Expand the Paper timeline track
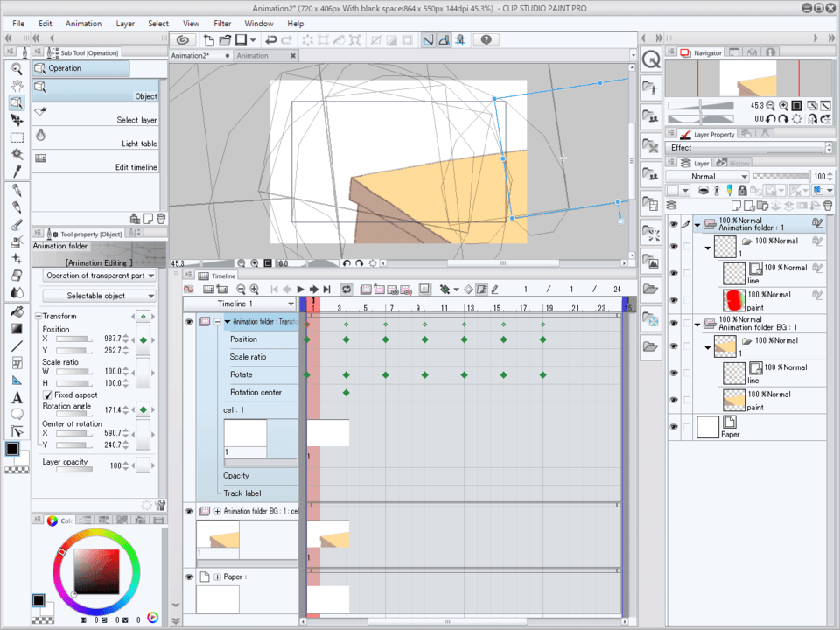Image resolution: width=840 pixels, height=630 pixels. tap(218, 577)
